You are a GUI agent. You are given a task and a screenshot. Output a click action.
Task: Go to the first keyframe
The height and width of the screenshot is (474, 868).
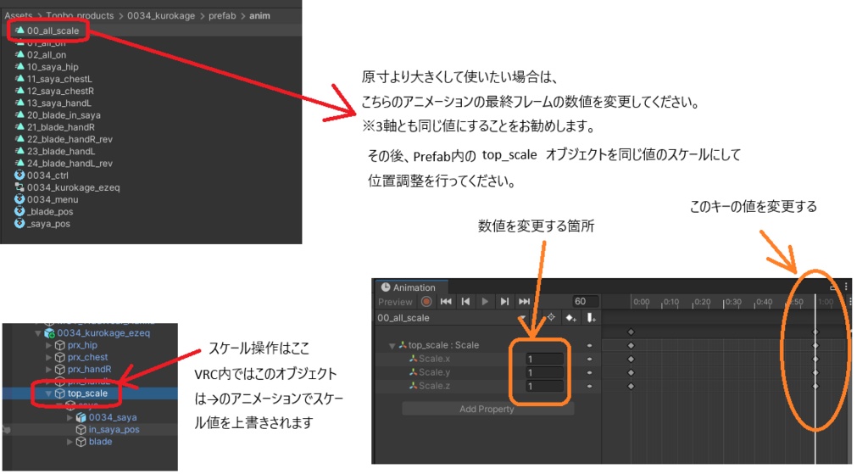click(446, 302)
